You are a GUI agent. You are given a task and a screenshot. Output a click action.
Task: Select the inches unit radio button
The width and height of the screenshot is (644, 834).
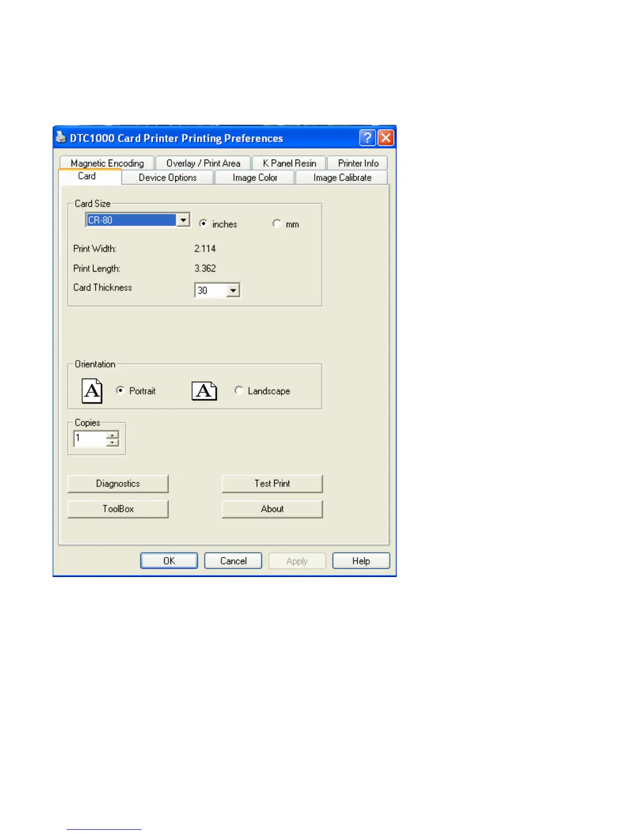203,223
